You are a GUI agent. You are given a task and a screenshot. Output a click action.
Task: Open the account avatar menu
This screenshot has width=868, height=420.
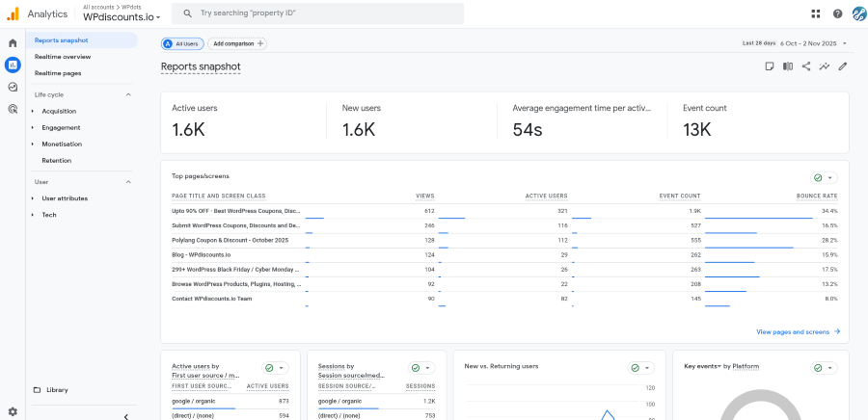(859, 13)
